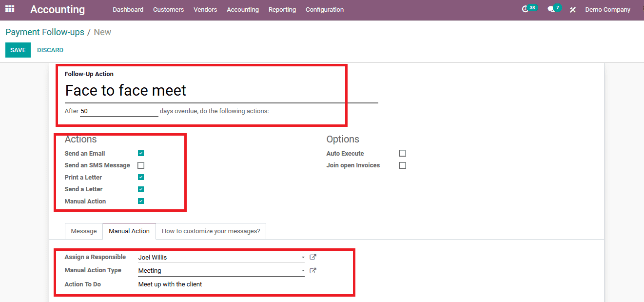Viewport: 644px width, 302px height.
Task: Enable the Send an SMS Message checkbox
Action: pos(141,165)
